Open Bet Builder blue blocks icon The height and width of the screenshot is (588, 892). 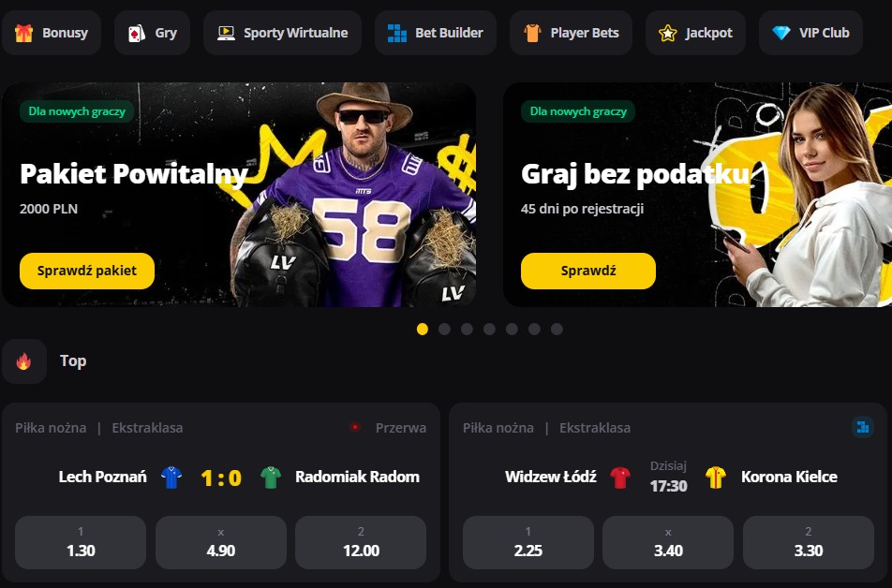(396, 33)
